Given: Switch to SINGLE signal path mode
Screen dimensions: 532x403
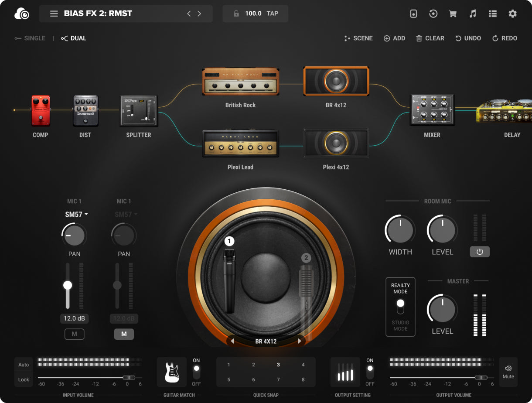Looking at the screenshot, I should (30, 38).
